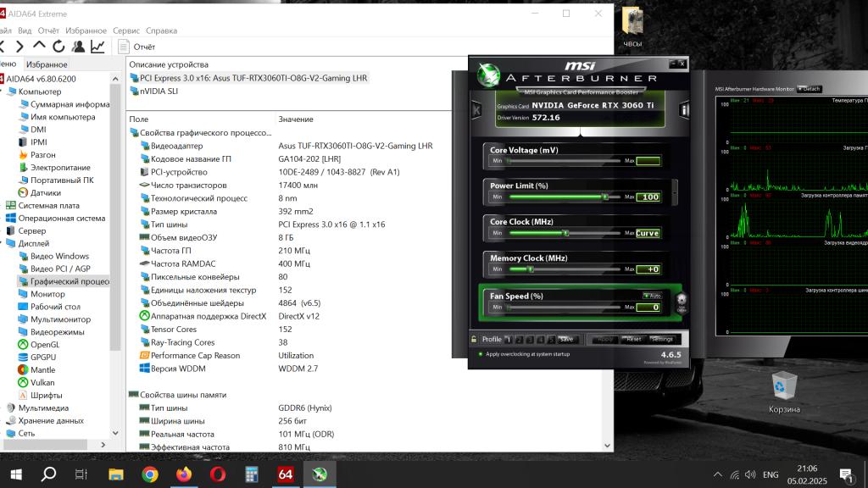Viewport: 868px width, 488px height.
Task: Open the user management icon in AIDA64 toolbar
Action: coord(78,47)
